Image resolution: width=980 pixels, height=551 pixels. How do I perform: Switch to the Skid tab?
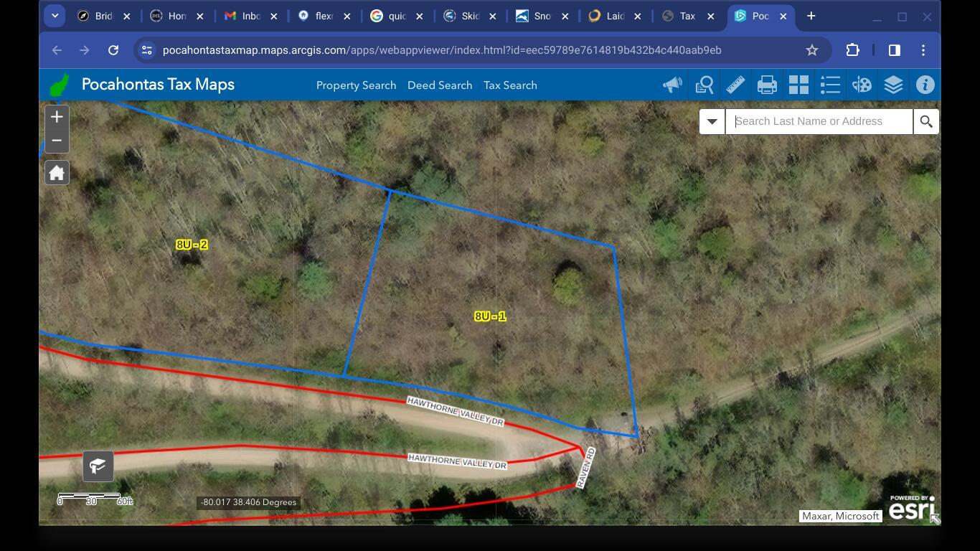(x=470, y=16)
